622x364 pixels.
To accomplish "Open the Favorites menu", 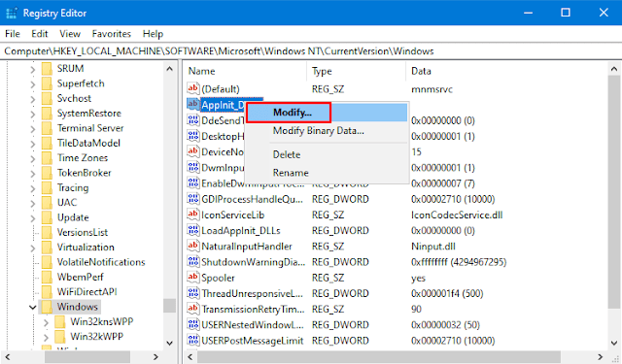I will [x=112, y=34].
